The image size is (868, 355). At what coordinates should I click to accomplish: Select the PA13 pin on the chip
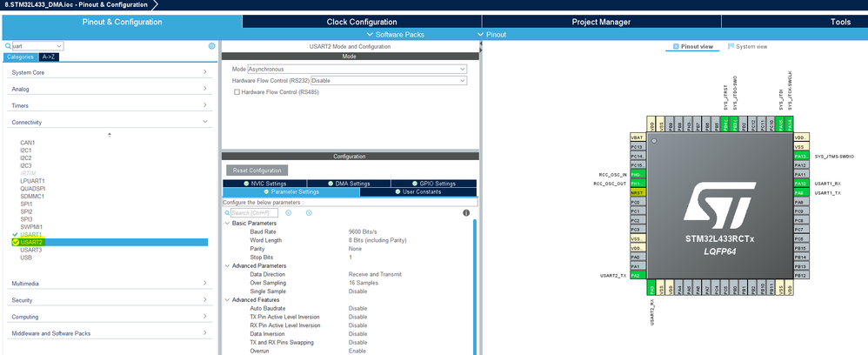[800, 156]
